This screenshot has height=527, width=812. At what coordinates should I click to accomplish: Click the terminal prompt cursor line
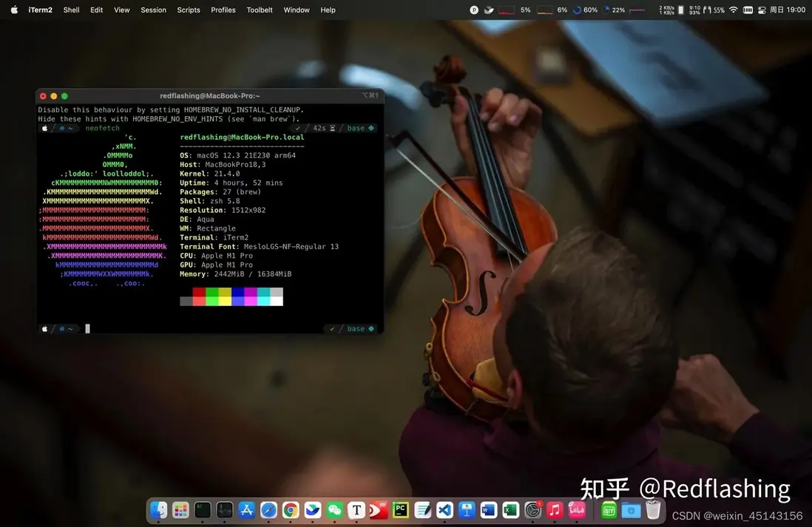click(87, 329)
